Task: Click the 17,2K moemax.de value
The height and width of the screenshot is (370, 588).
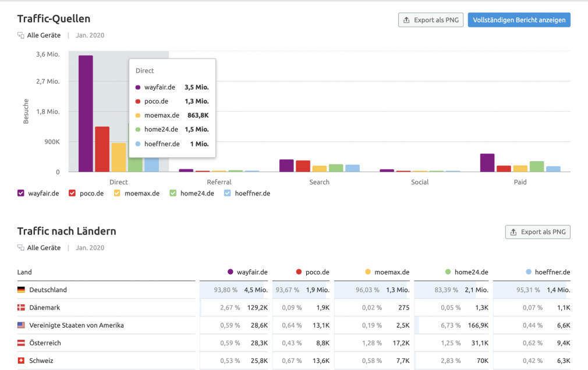Action: (401, 343)
